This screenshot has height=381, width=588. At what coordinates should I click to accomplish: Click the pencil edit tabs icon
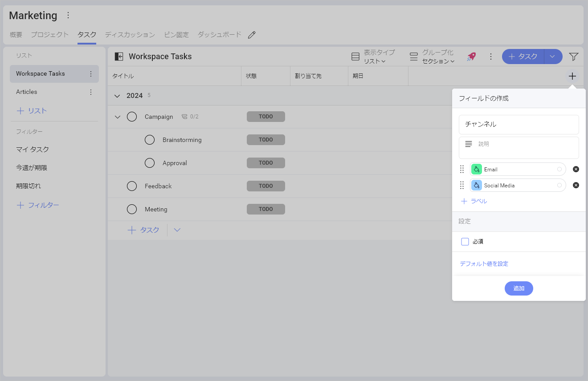(252, 35)
